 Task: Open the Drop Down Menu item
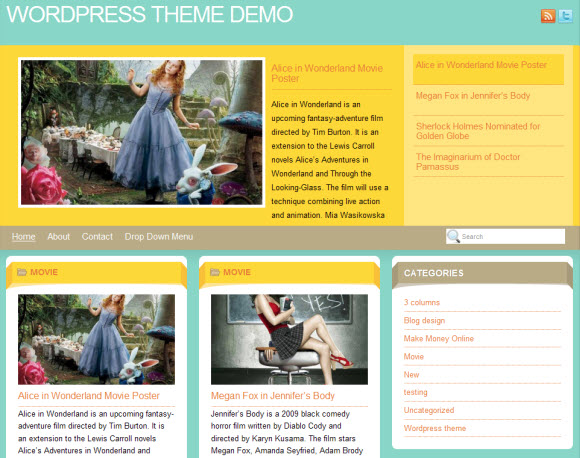[x=159, y=236]
